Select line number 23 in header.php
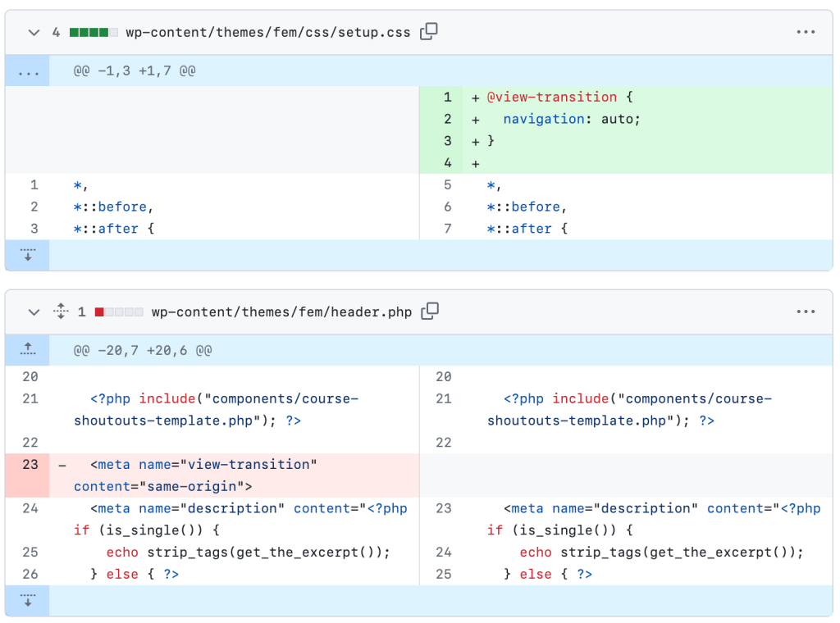Image resolution: width=840 pixels, height=623 pixels. tap(31, 464)
